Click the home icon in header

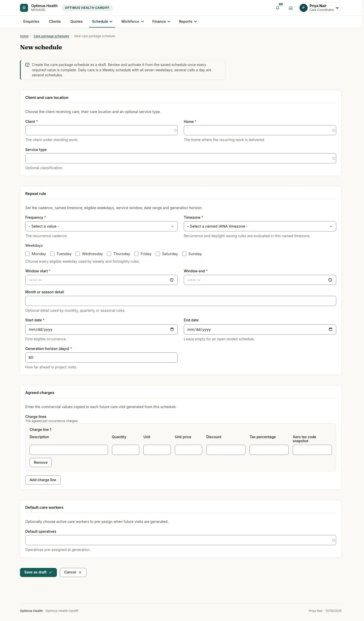pyautogui.click(x=291, y=8)
